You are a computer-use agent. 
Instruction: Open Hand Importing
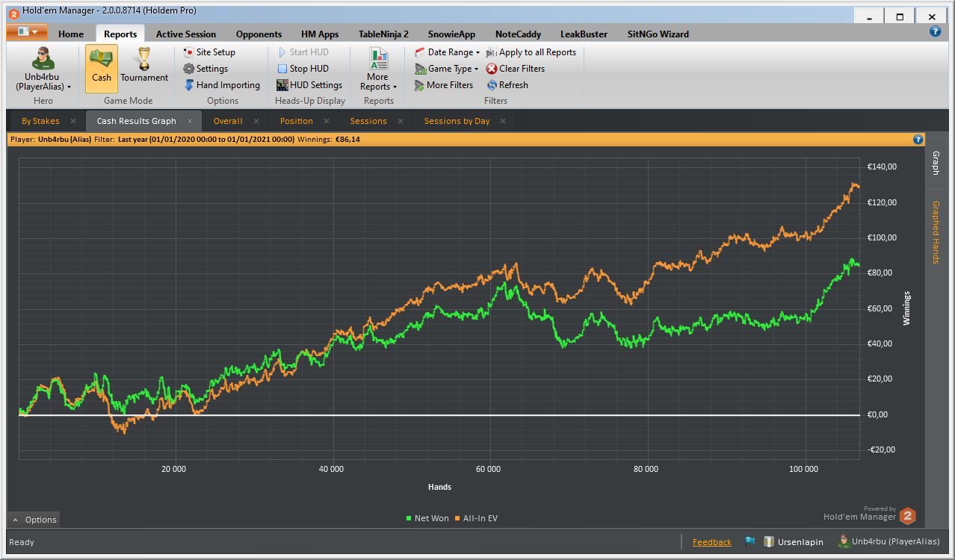[x=222, y=85]
